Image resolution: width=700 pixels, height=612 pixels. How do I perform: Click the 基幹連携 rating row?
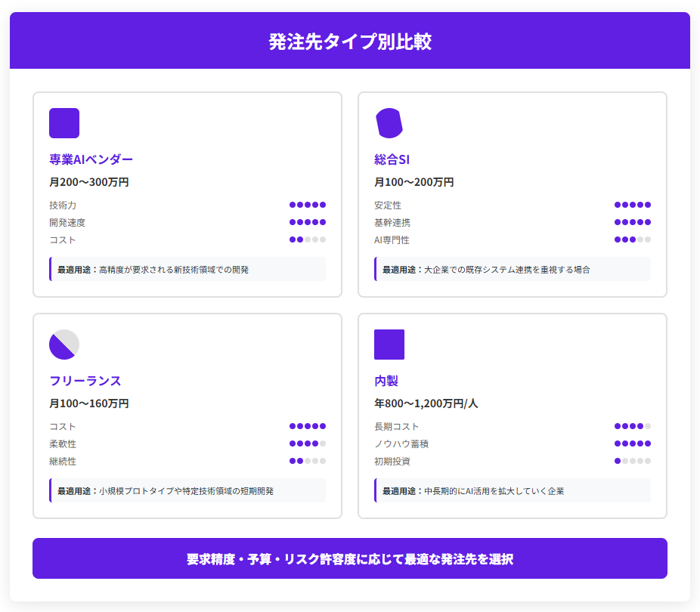513,222
